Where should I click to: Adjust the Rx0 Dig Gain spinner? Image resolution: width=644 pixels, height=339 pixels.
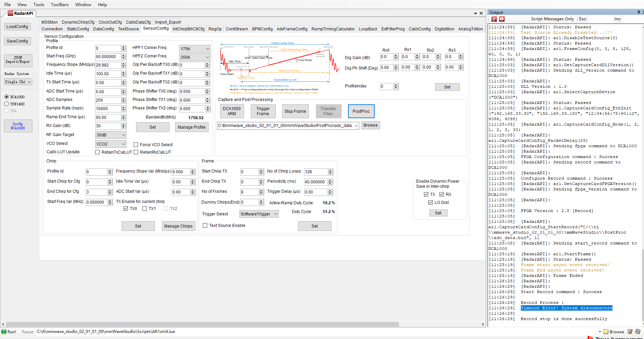point(396,57)
